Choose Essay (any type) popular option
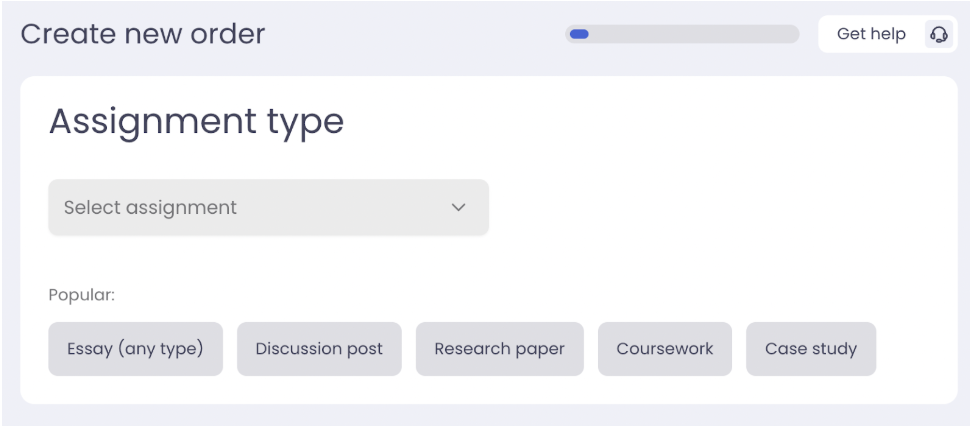The image size is (970, 426). click(x=135, y=349)
